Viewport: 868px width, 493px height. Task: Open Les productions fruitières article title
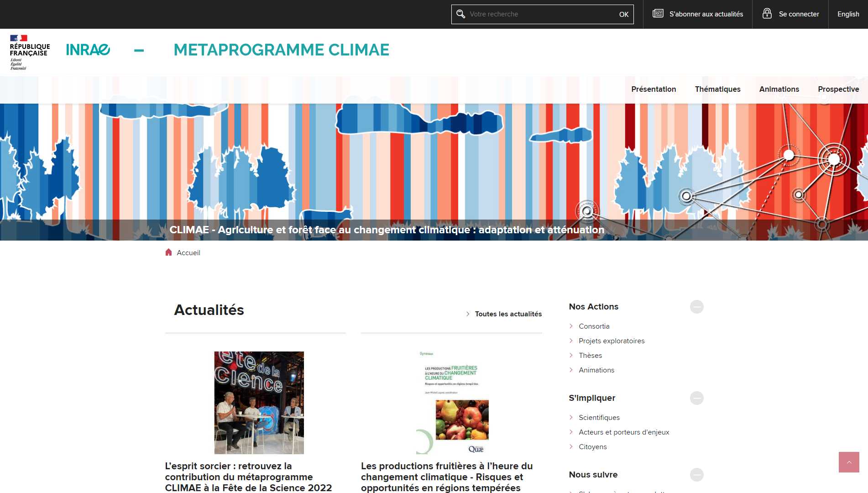click(x=447, y=477)
